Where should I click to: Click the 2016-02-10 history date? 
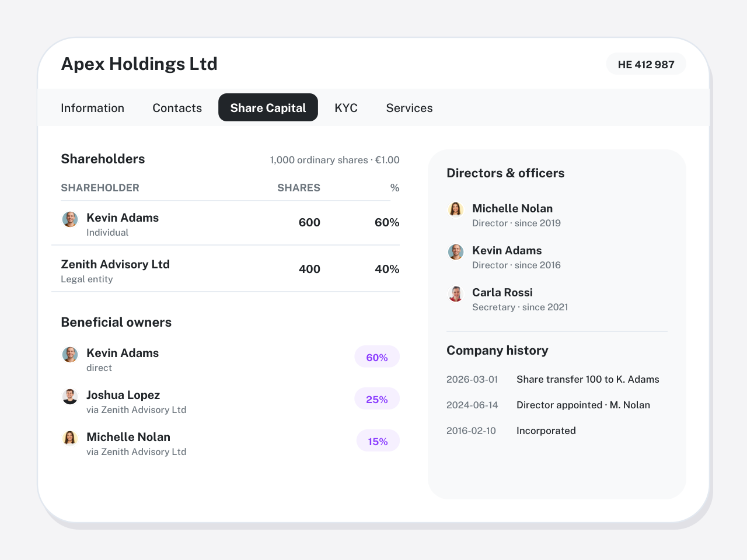(x=471, y=430)
